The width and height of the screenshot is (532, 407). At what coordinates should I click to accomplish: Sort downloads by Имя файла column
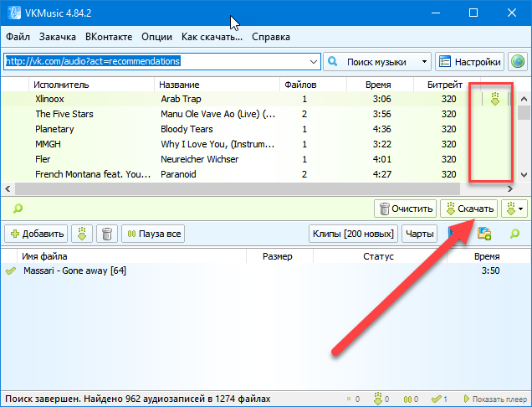[x=131, y=256]
